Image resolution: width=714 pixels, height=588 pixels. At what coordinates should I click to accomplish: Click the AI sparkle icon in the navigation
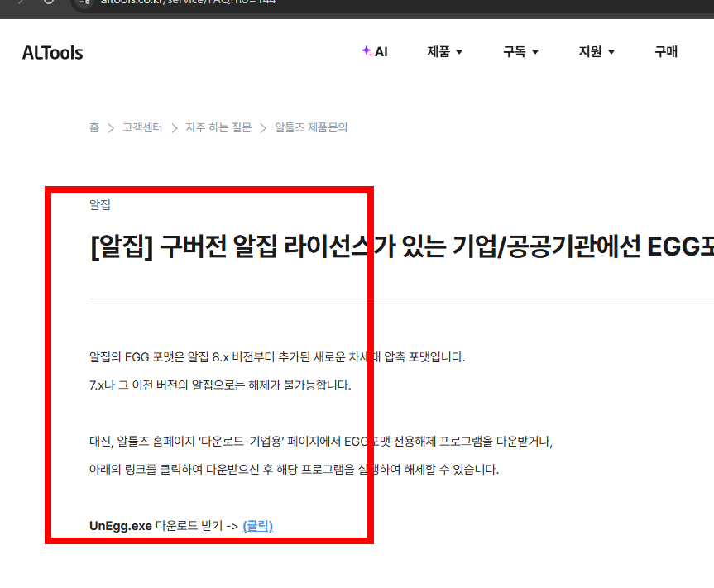coord(367,51)
